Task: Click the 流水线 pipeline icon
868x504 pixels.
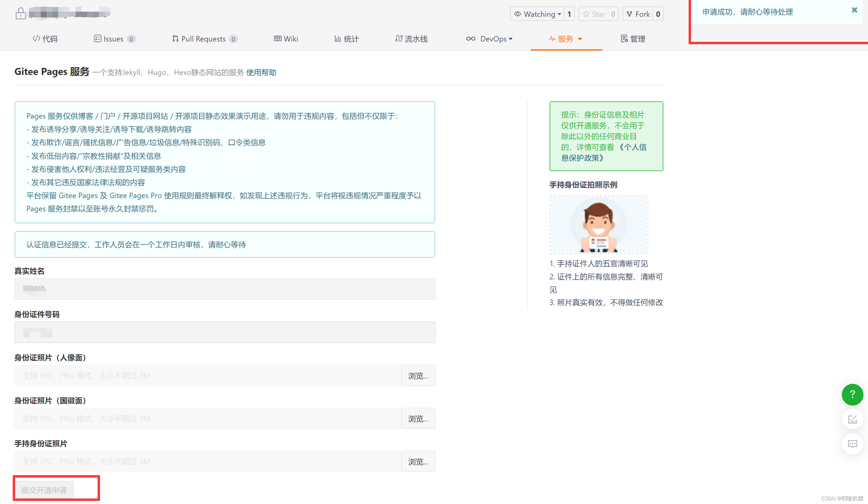Action: pos(399,38)
